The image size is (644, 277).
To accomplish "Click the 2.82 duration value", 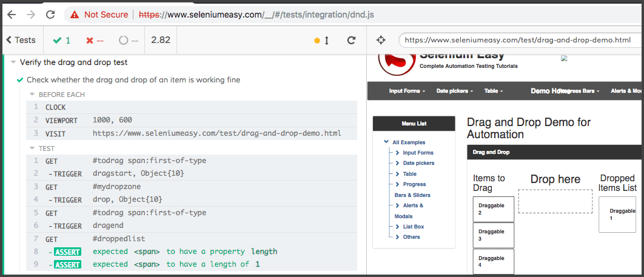I will click(161, 40).
